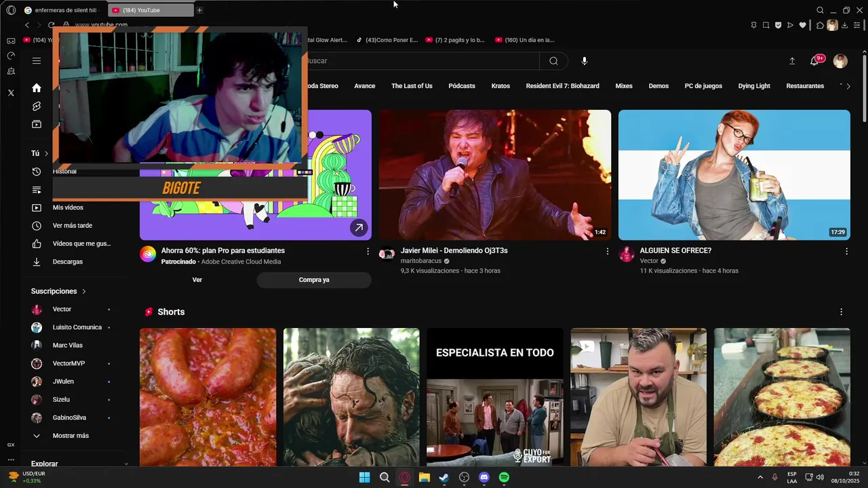Open YouTube Shorts from the mini sidebar
The image size is (868, 488).
pyautogui.click(x=37, y=106)
